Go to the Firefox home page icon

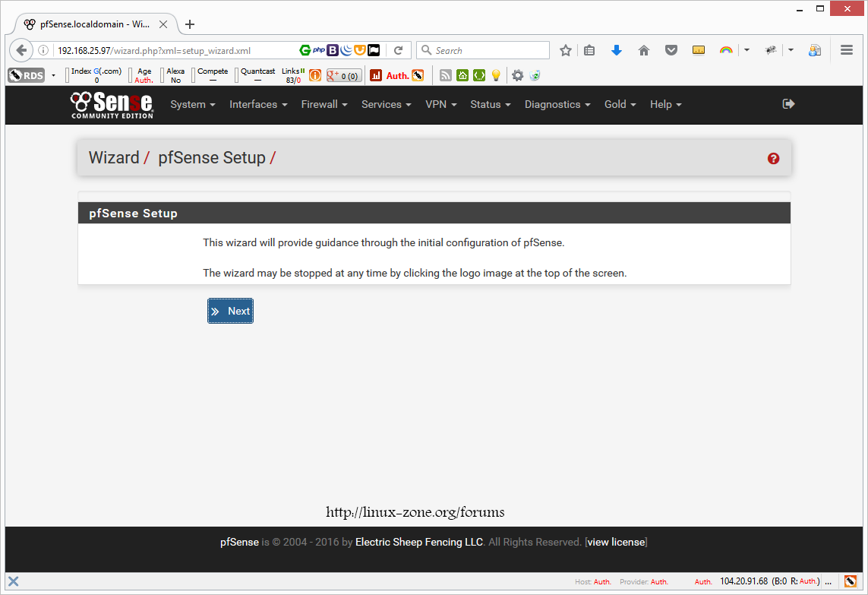pos(644,50)
